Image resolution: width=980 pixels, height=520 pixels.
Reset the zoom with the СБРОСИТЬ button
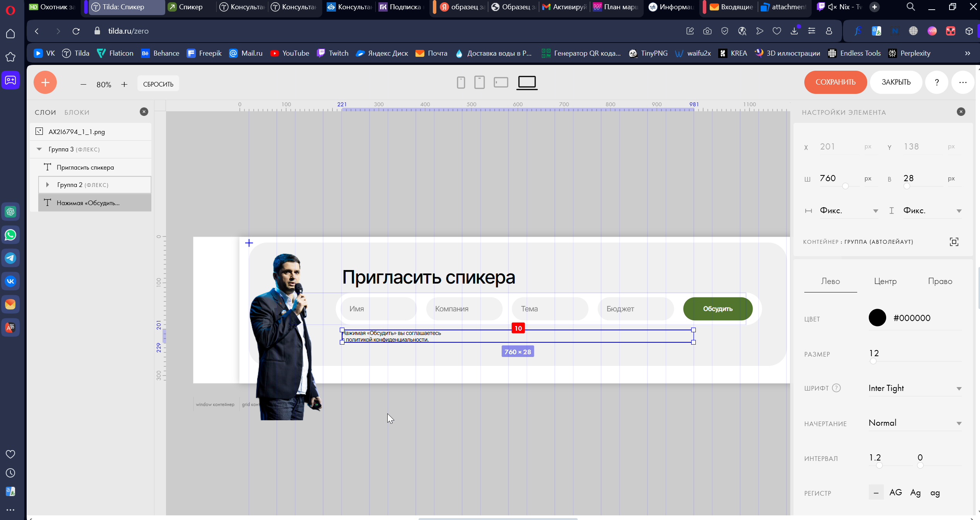pos(158,84)
